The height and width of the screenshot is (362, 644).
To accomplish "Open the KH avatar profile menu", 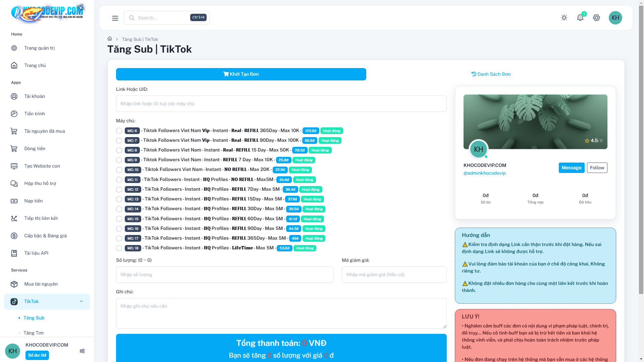I will click(x=615, y=18).
